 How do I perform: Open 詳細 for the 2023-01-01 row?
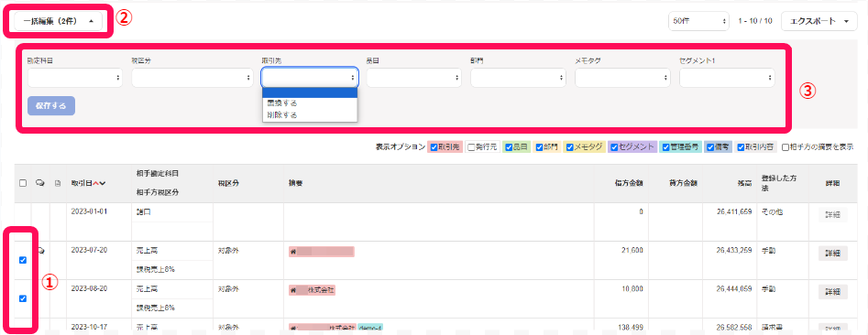(x=832, y=214)
